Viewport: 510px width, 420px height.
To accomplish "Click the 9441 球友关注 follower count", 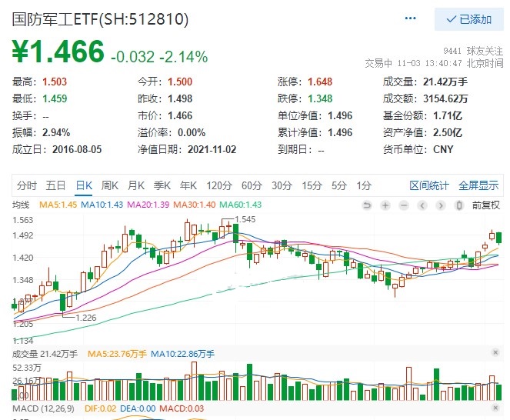I will [x=473, y=51].
